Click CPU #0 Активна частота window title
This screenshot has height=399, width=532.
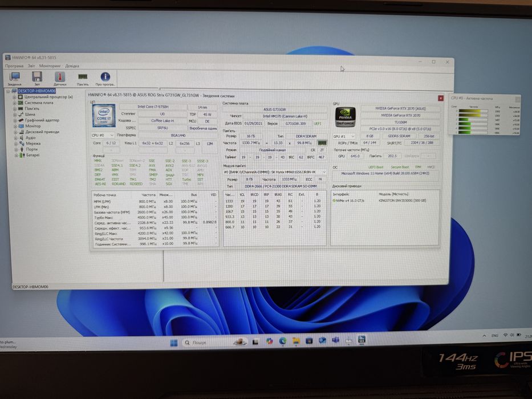click(472, 99)
